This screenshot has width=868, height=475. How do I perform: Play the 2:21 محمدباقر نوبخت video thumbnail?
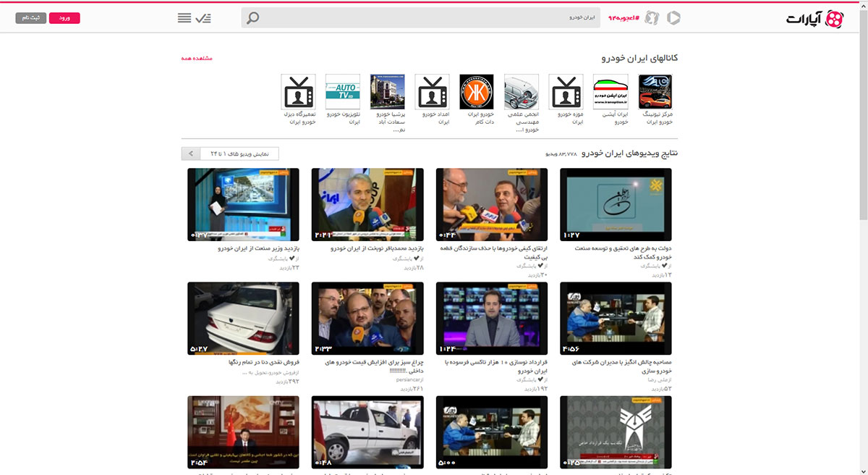point(367,204)
